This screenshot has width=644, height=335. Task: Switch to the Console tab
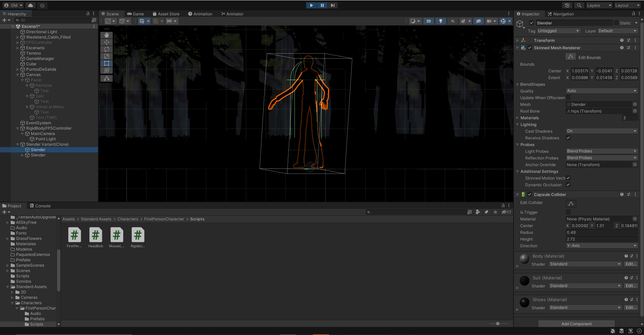click(x=40, y=206)
